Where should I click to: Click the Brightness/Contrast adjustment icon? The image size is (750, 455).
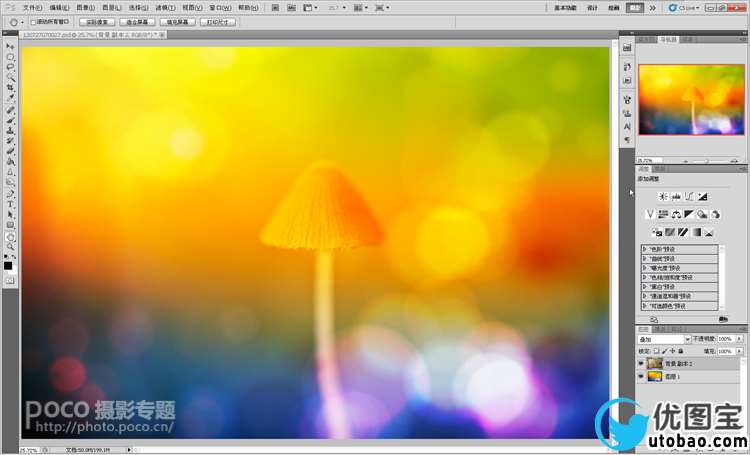click(x=663, y=197)
